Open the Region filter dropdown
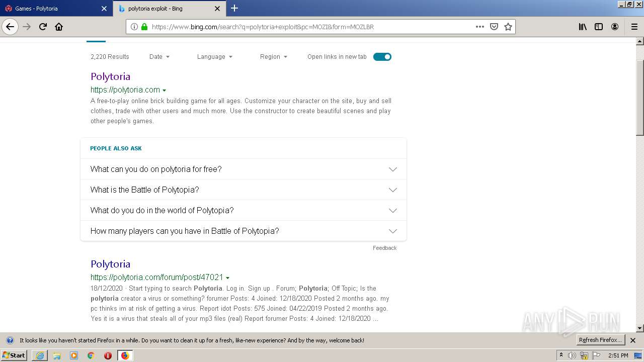Image resolution: width=644 pixels, height=362 pixels. 274,57
